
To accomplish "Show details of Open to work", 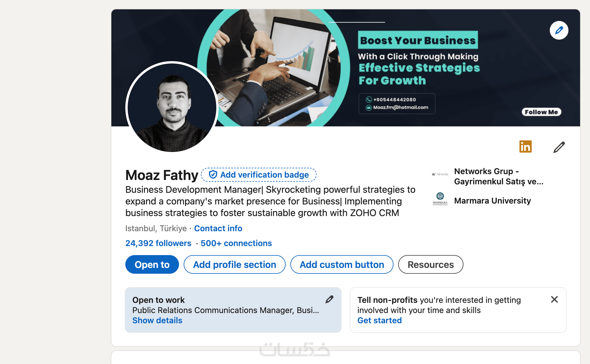I will [157, 320].
